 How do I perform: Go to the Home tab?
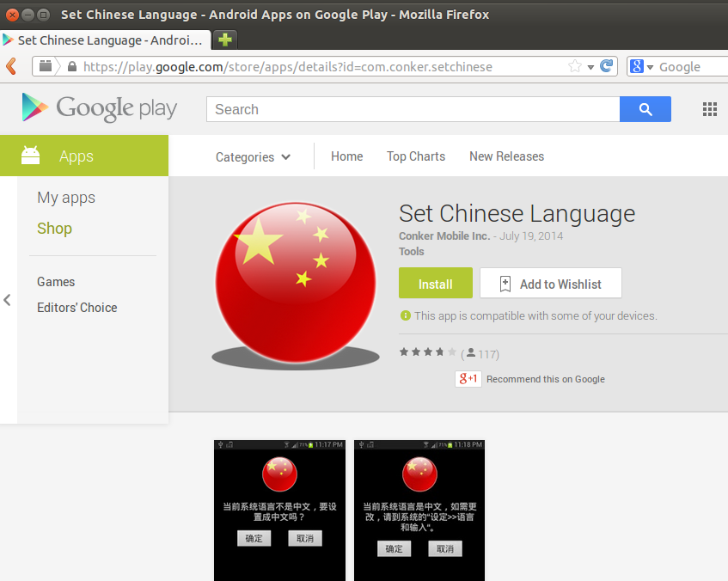pos(347,156)
